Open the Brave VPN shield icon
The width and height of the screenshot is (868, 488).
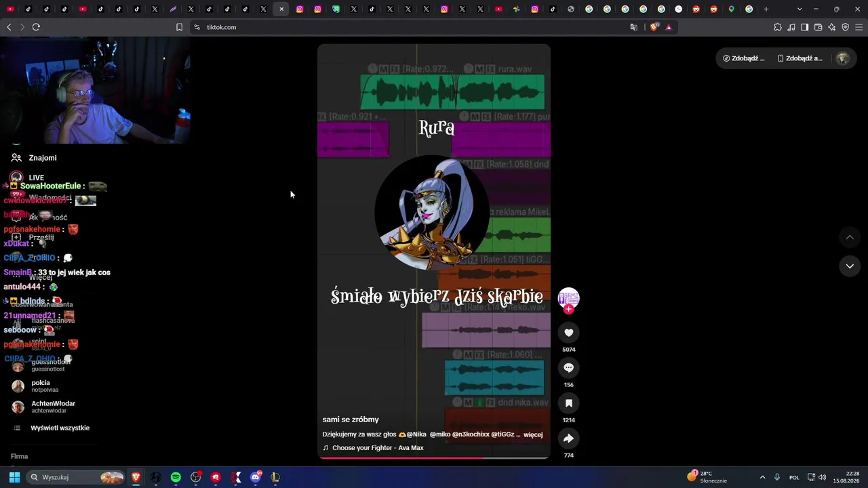(846, 27)
